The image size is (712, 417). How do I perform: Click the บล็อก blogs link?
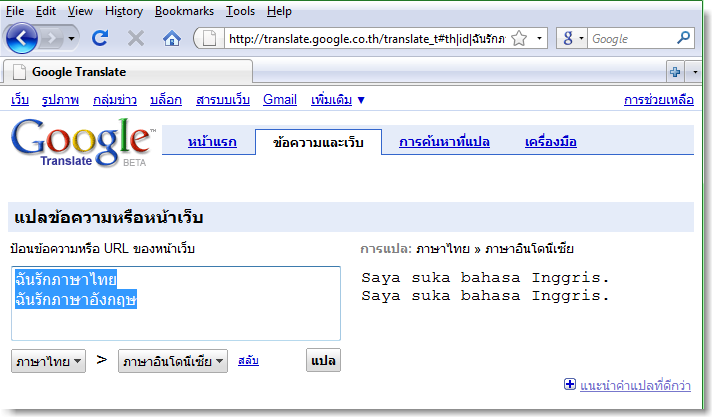click(x=166, y=99)
